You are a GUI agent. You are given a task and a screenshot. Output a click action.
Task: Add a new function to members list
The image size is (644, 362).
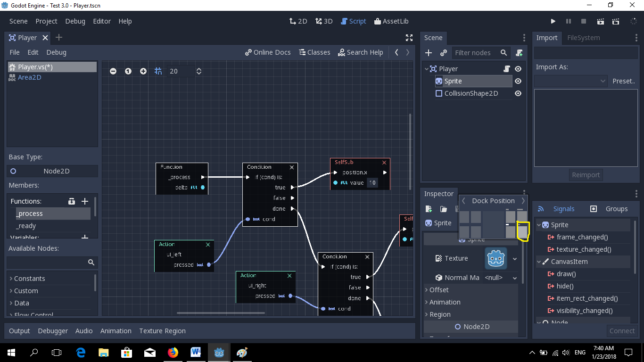pyautogui.click(x=85, y=201)
